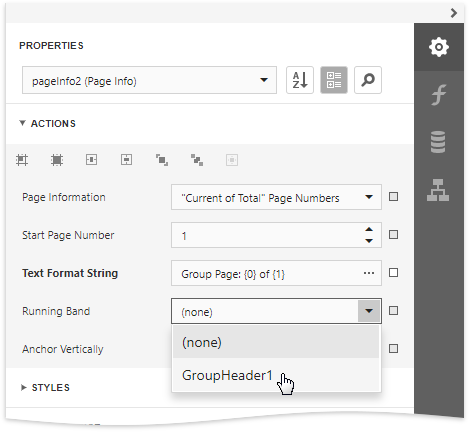Open the Field List database tab

tap(439, 142)
